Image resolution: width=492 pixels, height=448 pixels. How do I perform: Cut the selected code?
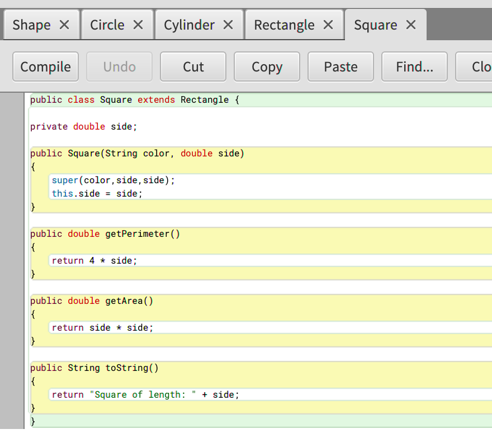tap(193, 66)
